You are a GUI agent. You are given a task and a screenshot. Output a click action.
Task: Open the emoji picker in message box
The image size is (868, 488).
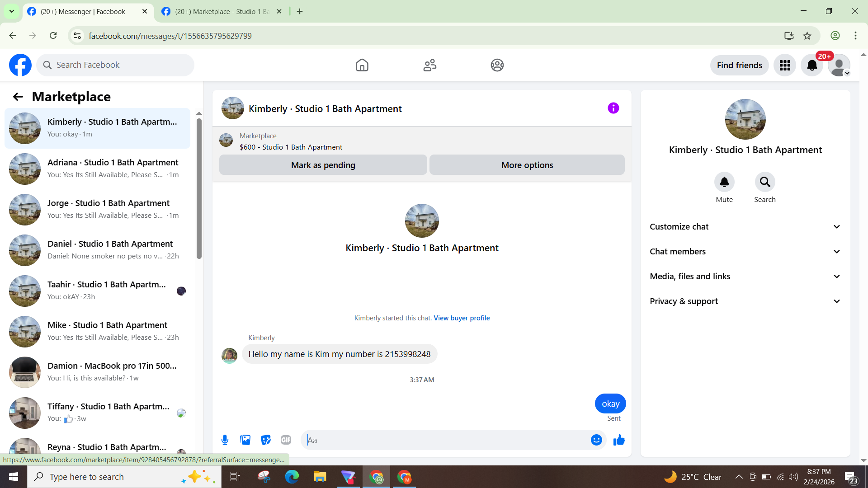coord(596,440)
